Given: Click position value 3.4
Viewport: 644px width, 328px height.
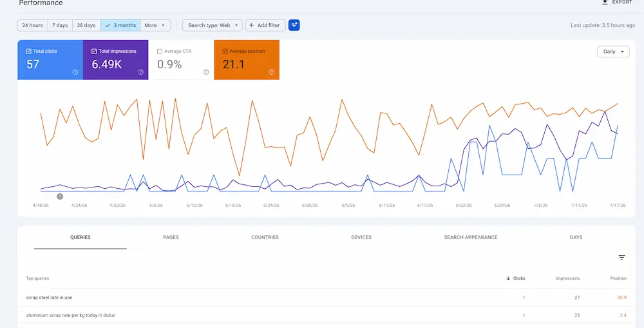Looking at the screenshot, I should coord(623,315).
